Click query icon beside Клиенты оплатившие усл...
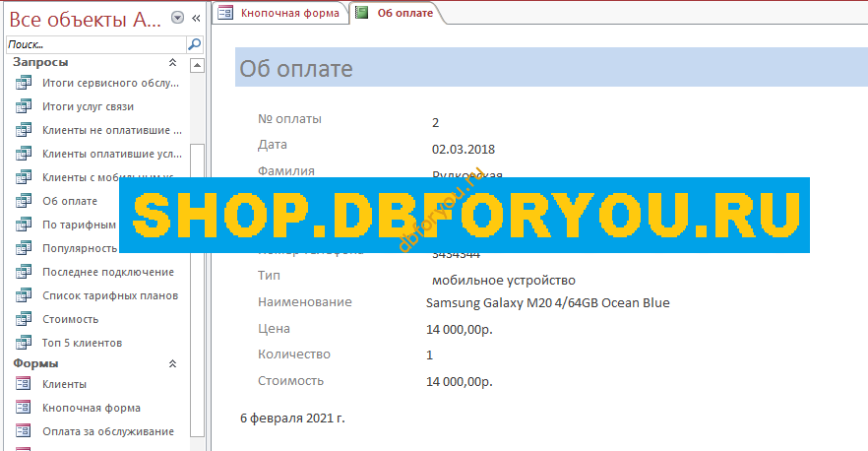 (24, 154)
